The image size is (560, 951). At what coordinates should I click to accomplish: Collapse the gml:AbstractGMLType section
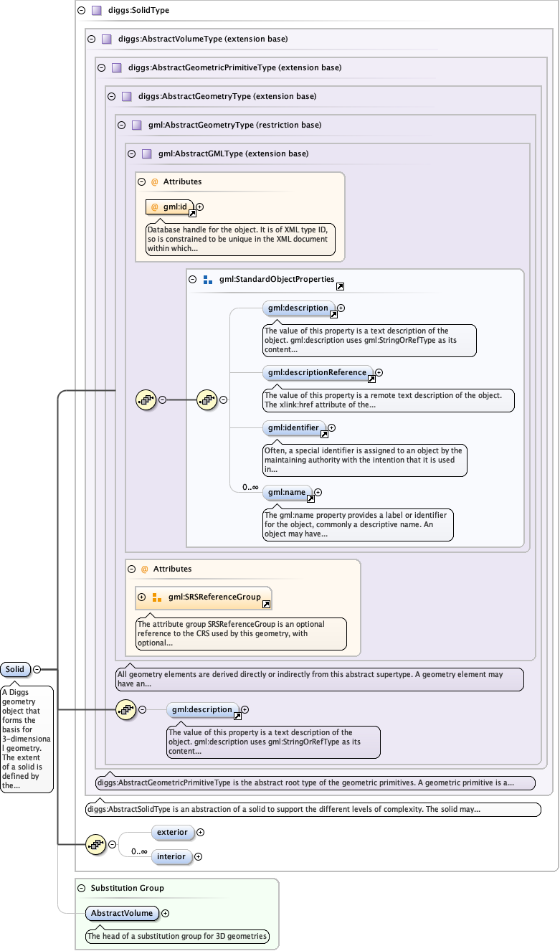pos(131,153)
